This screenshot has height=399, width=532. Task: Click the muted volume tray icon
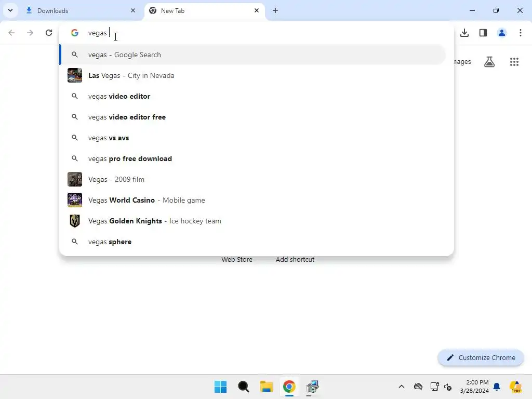[x=448, y=387]
